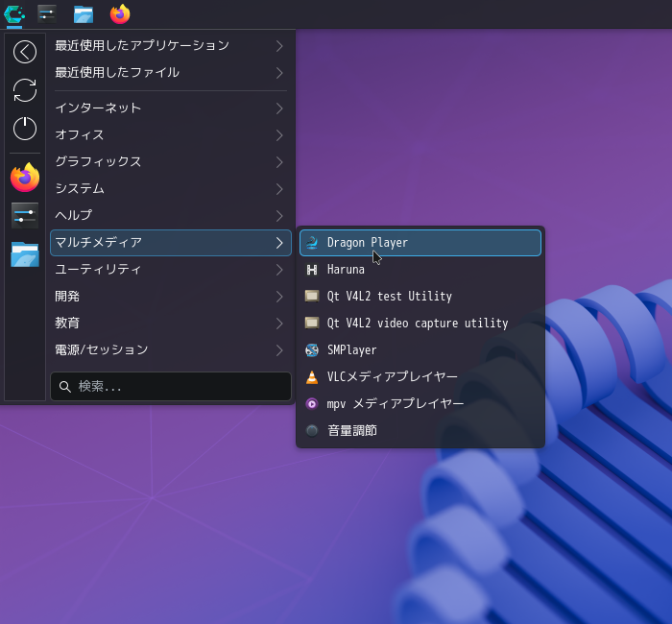Open the 教育 category
This screenshot has height=624, width=672.
171,324
